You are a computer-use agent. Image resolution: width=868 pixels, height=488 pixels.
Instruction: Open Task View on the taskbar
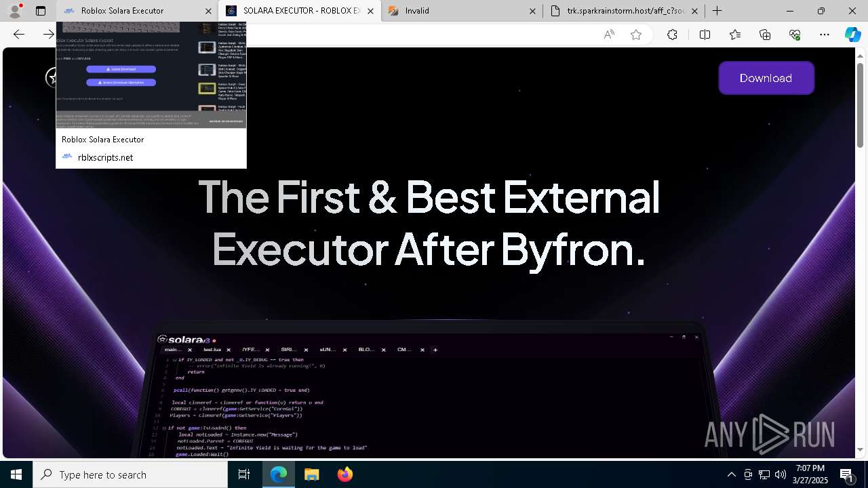245,474
